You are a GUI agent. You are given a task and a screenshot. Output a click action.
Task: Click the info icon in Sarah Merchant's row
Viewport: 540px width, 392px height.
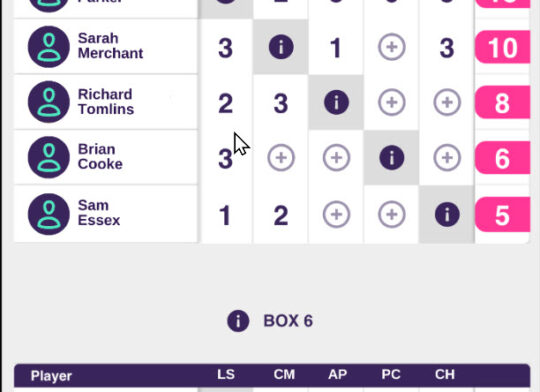[281, 47]
